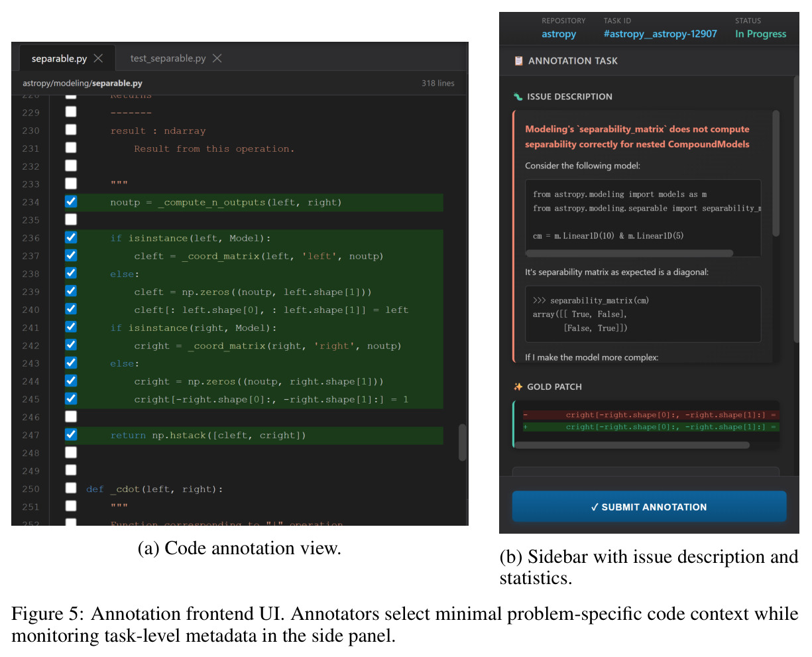Open the astropy repository link
Viewport: 812px width, 657px height.
(x=559, y=34)
